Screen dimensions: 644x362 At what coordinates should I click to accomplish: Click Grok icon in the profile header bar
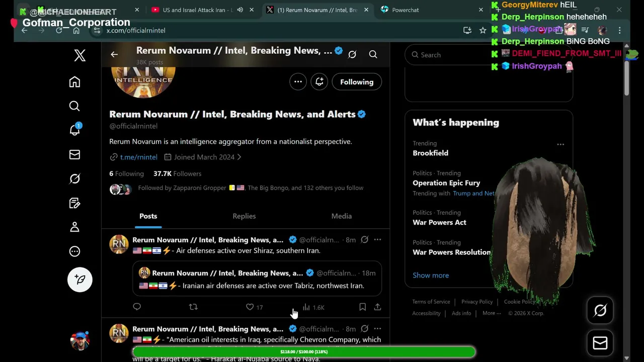[x=352, y=54]
